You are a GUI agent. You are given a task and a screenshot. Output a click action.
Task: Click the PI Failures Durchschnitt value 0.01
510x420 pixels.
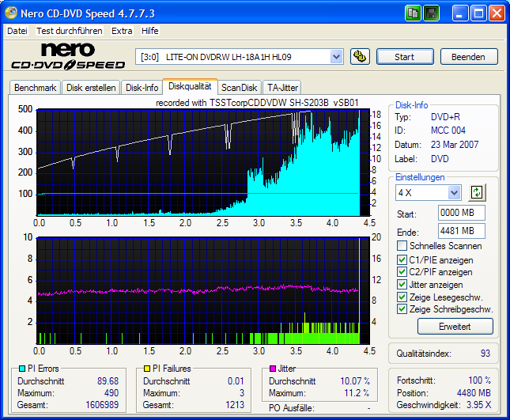236,381
